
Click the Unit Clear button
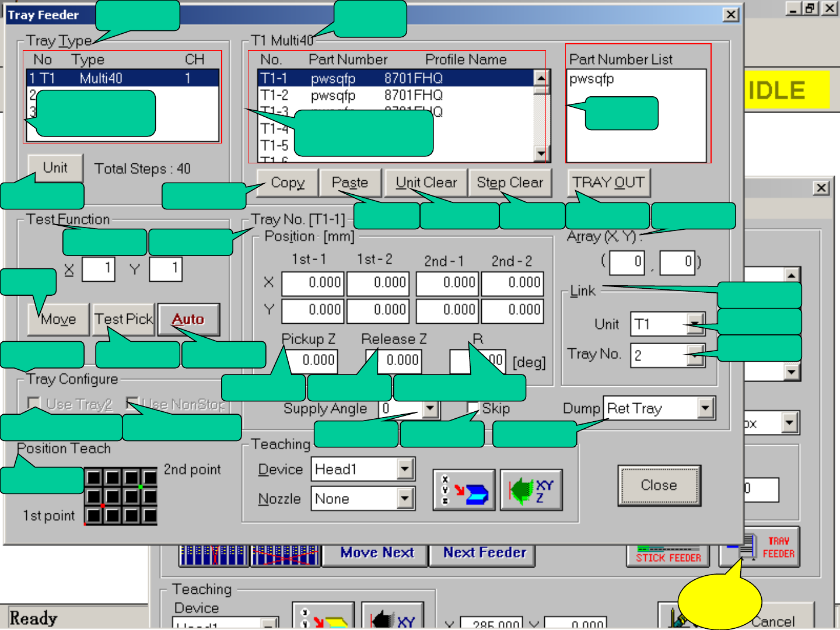click(x=426, y=183)
